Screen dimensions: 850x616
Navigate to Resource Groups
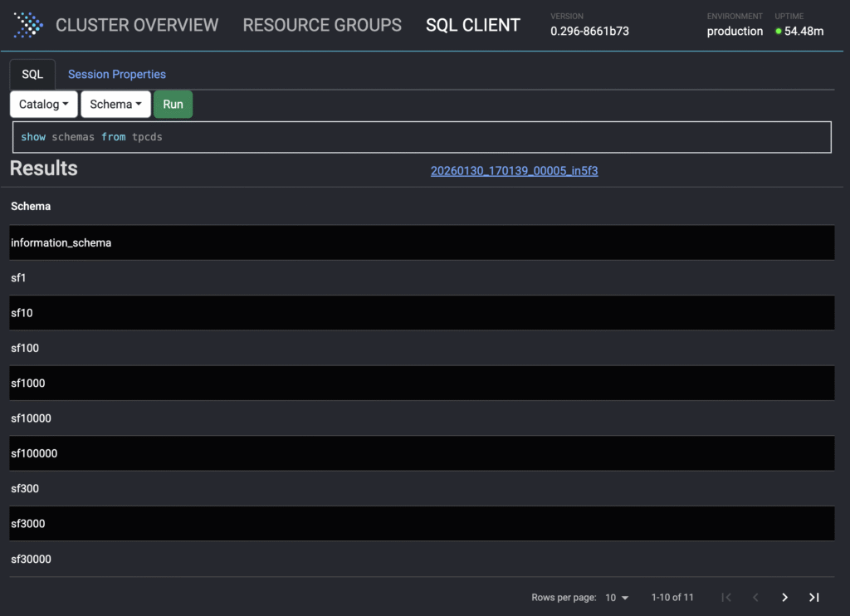[322, 25]
